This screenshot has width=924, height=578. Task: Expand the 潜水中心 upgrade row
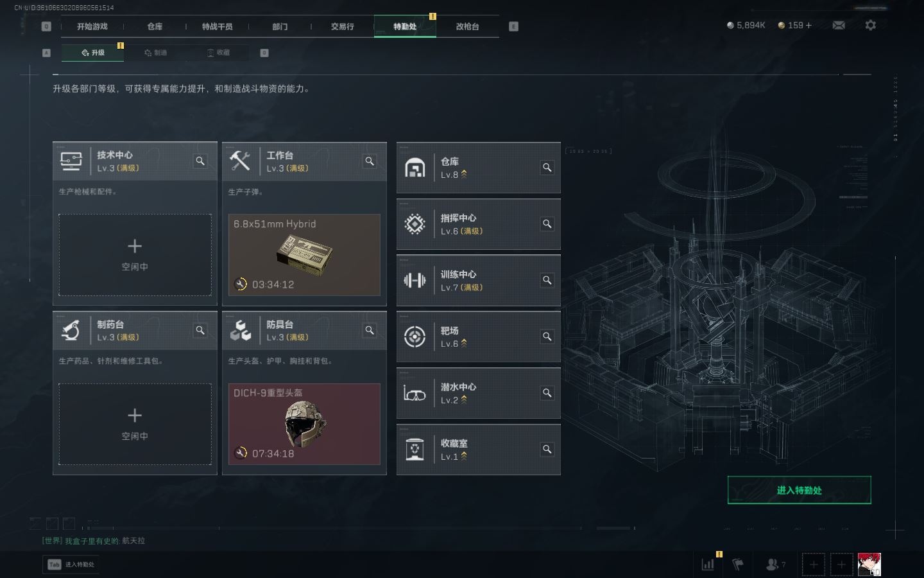pos(479,393)
